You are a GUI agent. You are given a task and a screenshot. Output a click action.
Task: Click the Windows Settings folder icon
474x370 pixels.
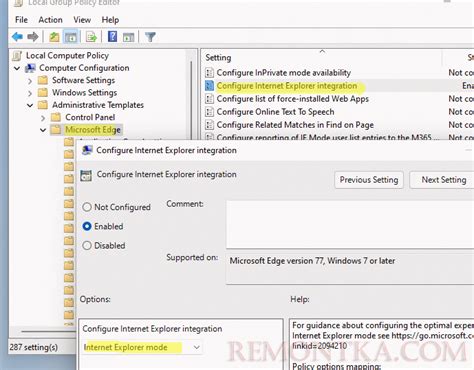[43, 93]
